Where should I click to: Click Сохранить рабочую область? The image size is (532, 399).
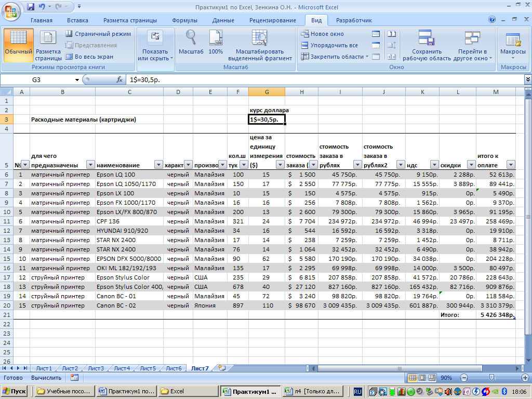[427, 45]
